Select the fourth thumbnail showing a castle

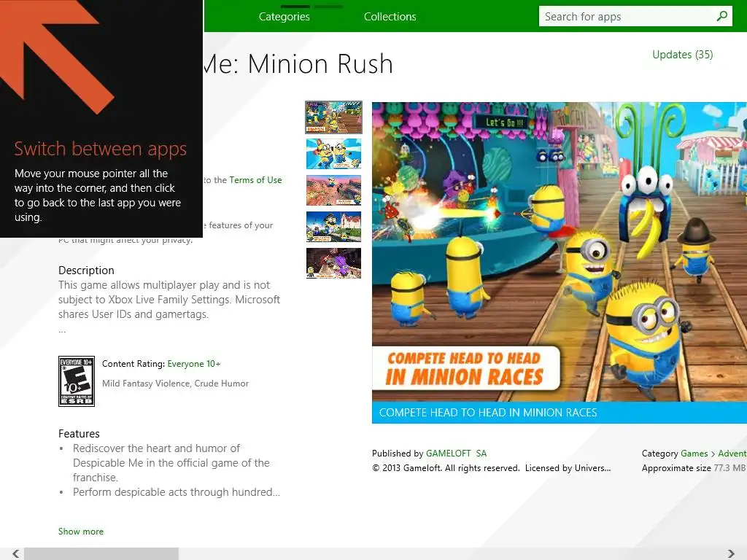(x=333, y=227)
